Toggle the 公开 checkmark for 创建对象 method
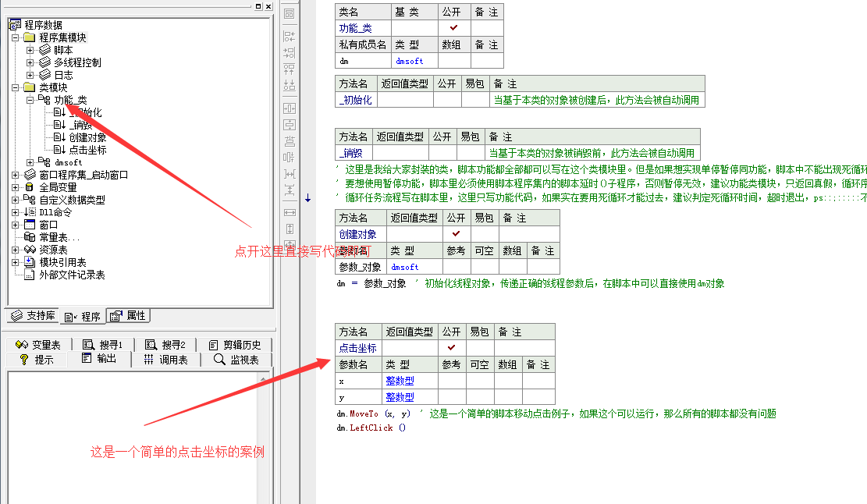 (457, 234)
